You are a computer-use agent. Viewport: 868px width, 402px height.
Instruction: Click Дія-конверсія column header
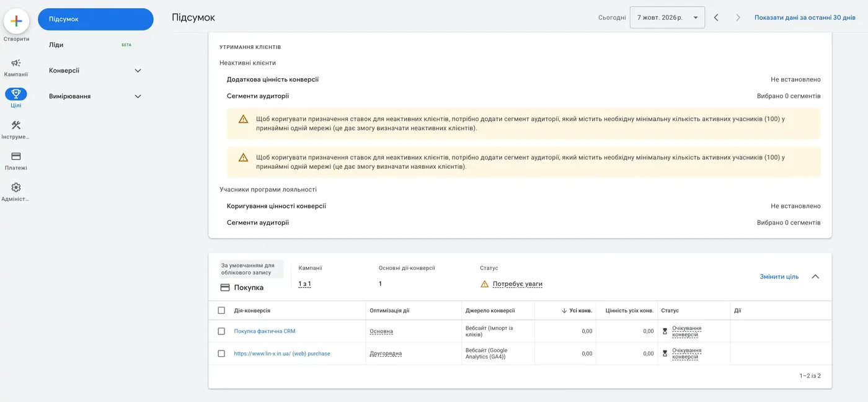click(252, 311)
